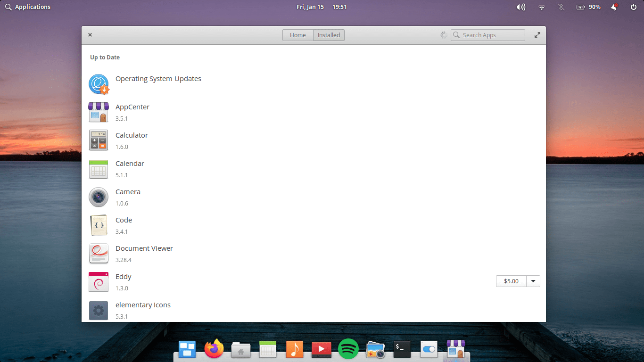This screenshot has width=644, height=362.
Task: Open Videos app from the dock
Action: point(322,349)
